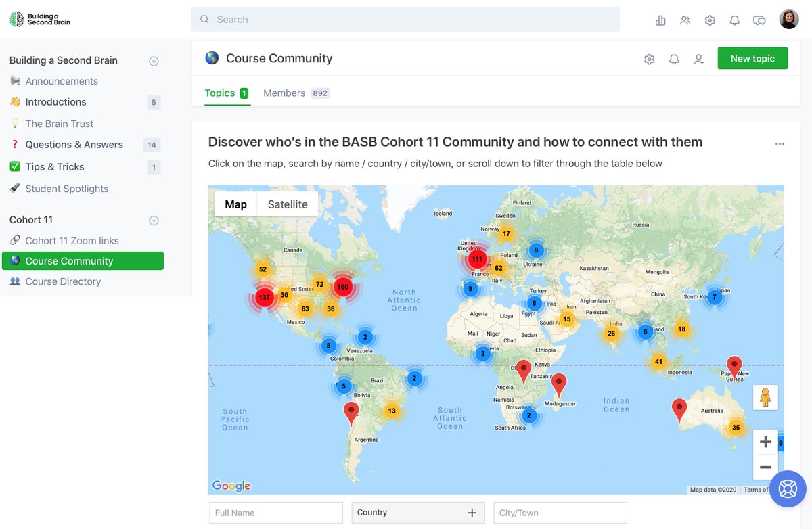Open the Terms of Use map link
The image size is (812, 529).
[x=756, y=490]
